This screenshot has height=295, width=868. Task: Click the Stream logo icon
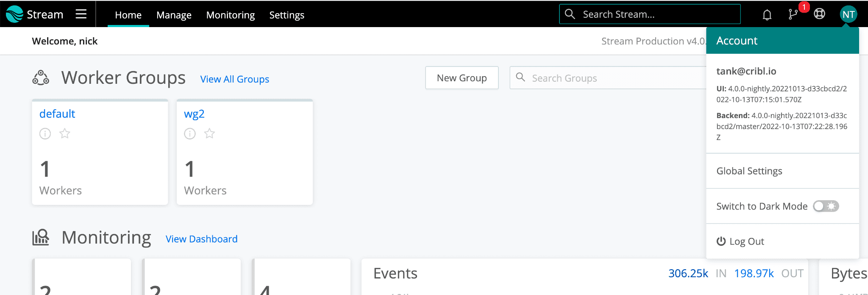tap(14, 14)
